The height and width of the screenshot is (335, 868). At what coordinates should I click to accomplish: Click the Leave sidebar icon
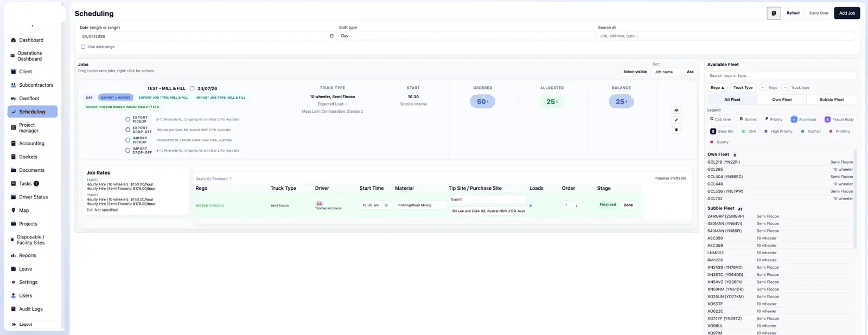pos(14,269)
